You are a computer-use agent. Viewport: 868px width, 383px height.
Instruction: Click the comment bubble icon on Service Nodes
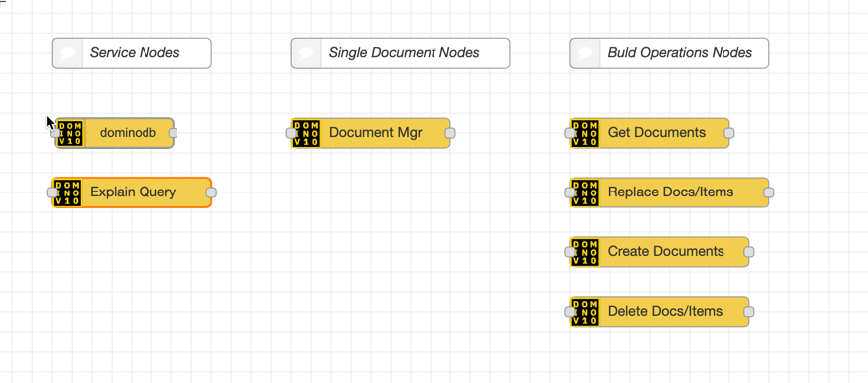(x=68, y=53)
